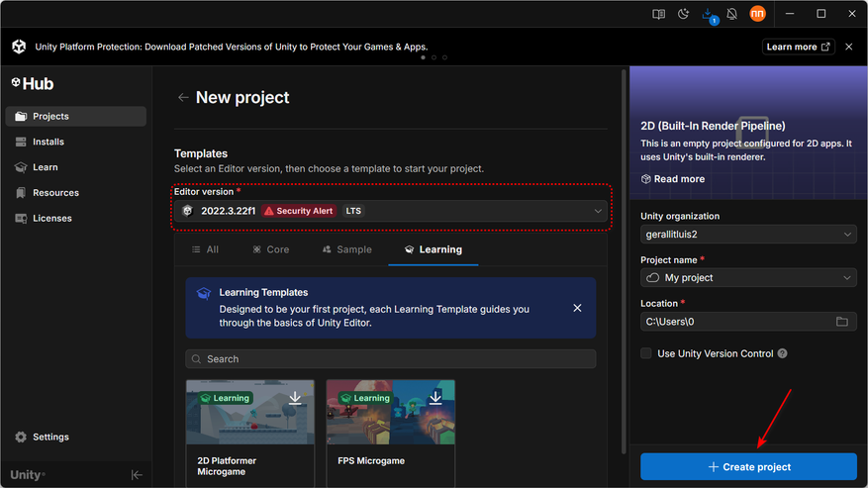This screenshot has width=868, height=488.
Task: Click the back arrow beside New project
Action: [183, 97]
